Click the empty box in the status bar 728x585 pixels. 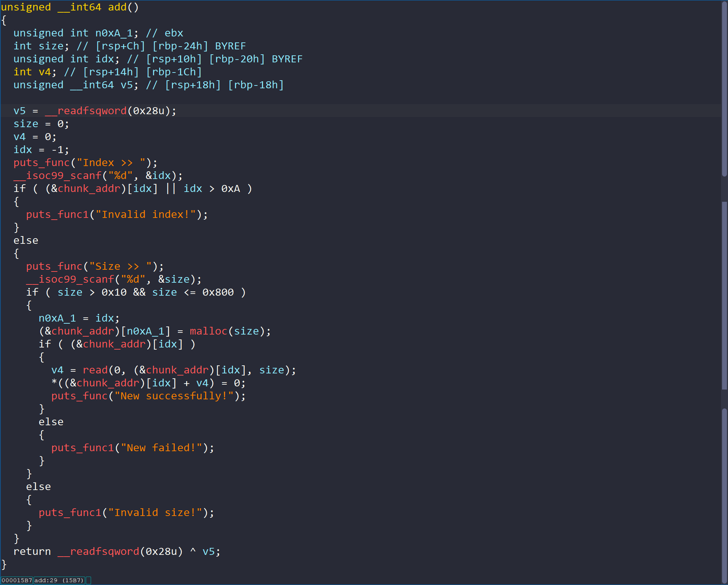tap(89, 580)
